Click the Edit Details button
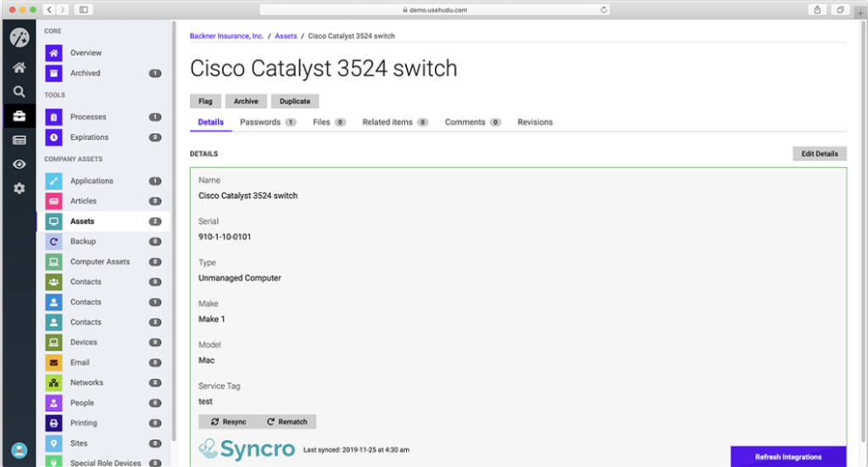 click(x=819, y=153)
